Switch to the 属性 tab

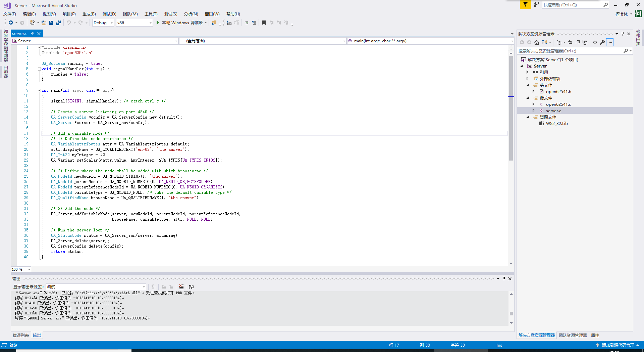595,335
